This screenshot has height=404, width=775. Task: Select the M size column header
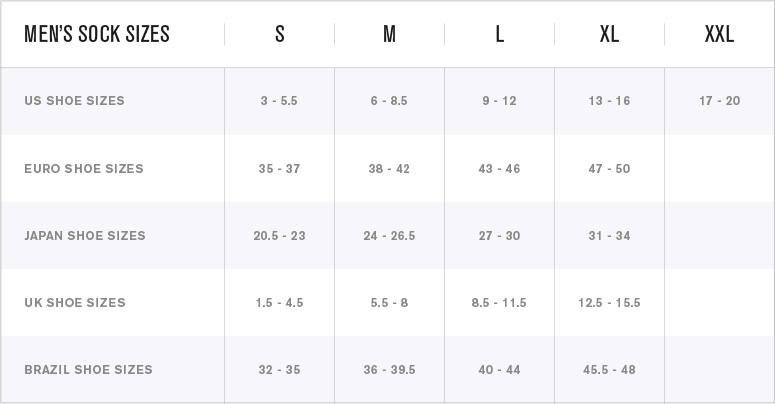(389, 34)
